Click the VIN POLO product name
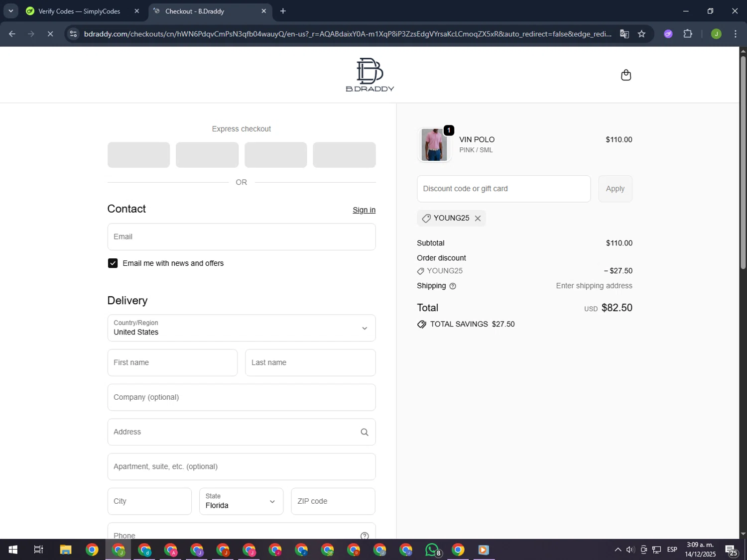747x560 pixels. click(477, 140)
